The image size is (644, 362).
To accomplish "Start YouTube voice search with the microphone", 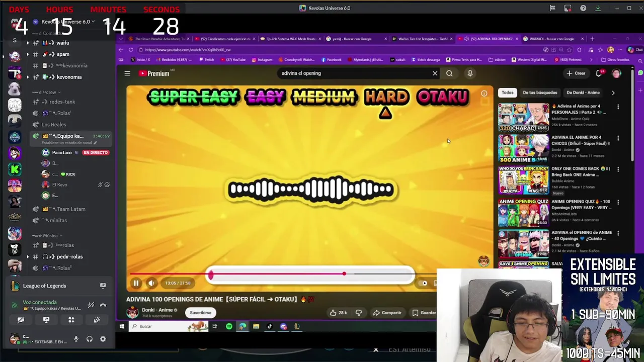I will [x=470, y=73].
